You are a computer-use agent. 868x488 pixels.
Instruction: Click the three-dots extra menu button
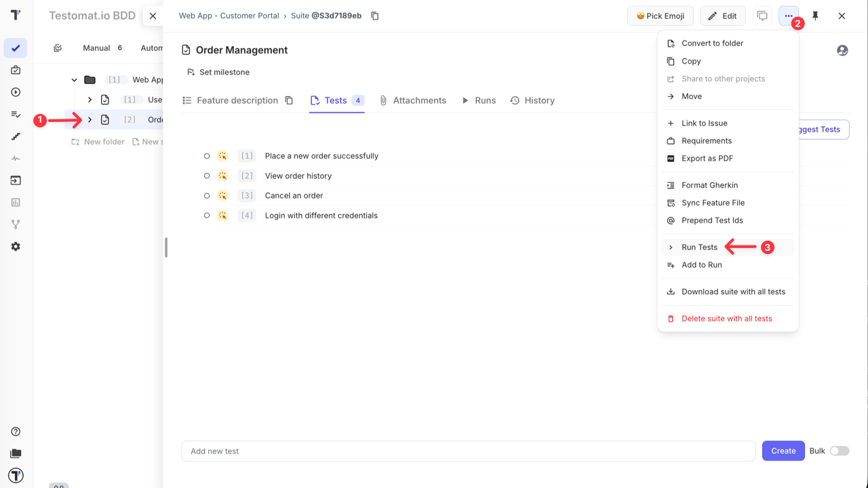pyautogui.click(x=789, y=16)
